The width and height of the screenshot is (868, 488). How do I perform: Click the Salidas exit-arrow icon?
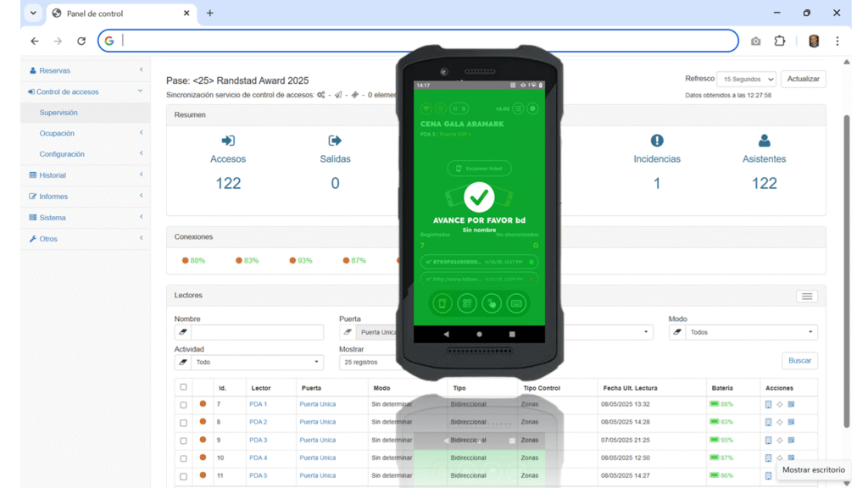(x=335, y=141)
